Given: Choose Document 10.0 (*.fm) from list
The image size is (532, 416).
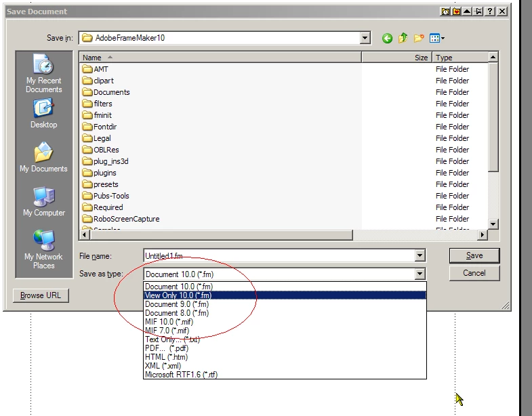Looking at the screenshot, I should (285, 287).
